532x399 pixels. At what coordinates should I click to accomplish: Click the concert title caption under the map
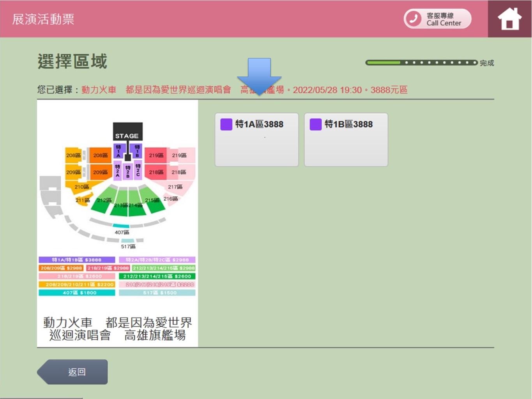[117, 328]
